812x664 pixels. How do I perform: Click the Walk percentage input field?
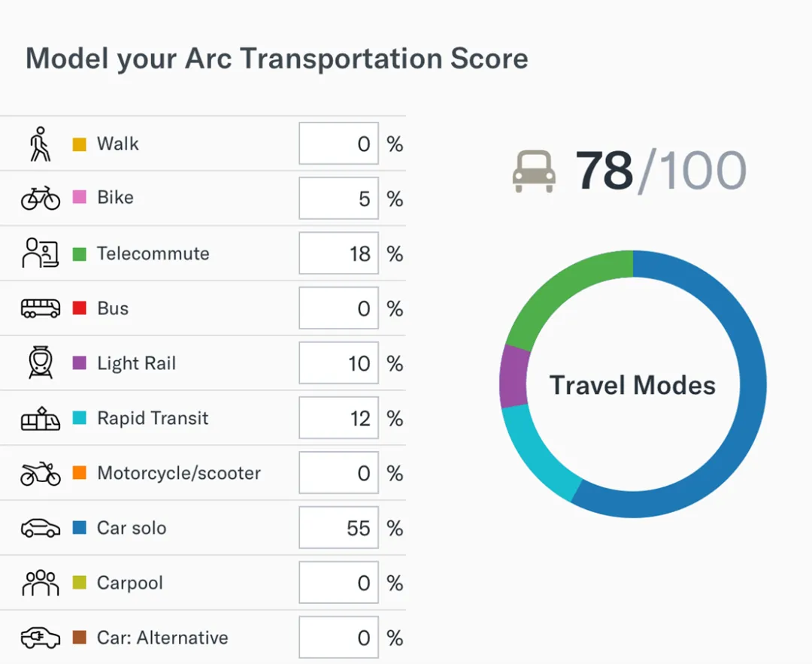click(x=338, y=144)
